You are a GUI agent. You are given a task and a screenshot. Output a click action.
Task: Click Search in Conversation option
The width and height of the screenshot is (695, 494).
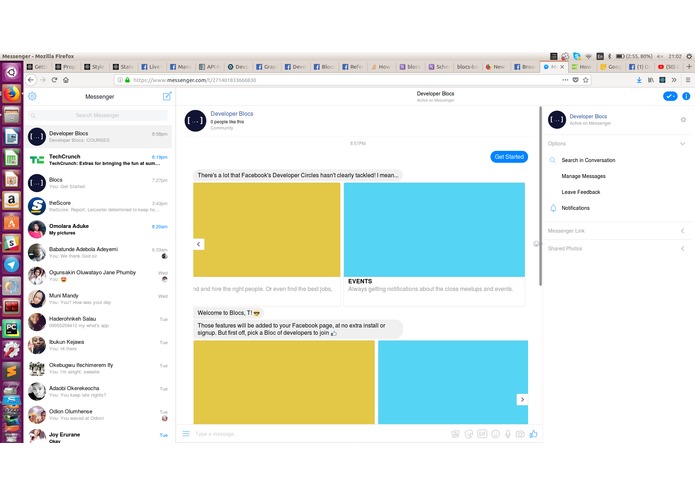coord(588,160)
